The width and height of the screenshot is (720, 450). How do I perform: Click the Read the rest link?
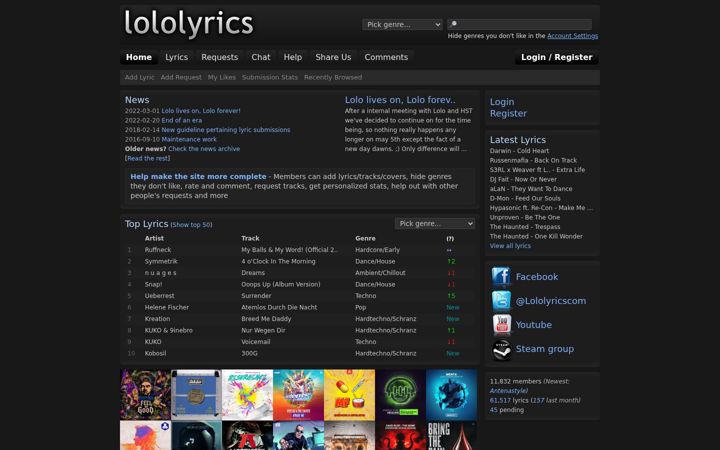pyautogui.click(x=147, y=158)
